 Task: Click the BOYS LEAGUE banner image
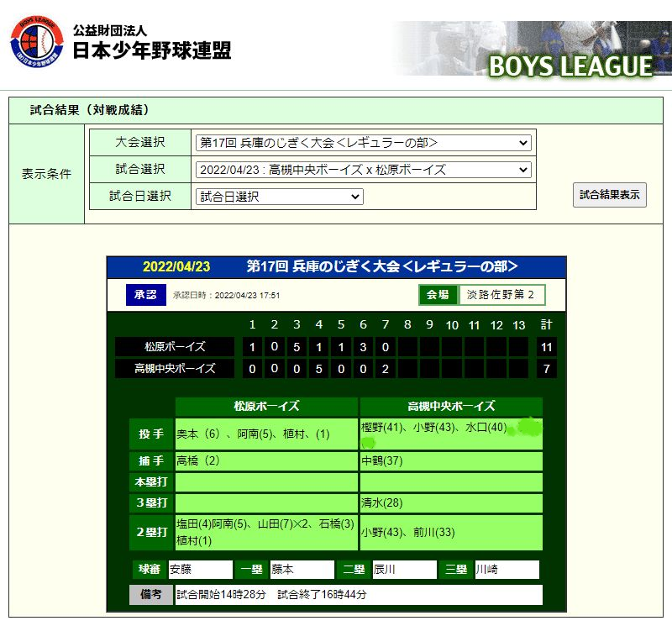coord(532,49)
